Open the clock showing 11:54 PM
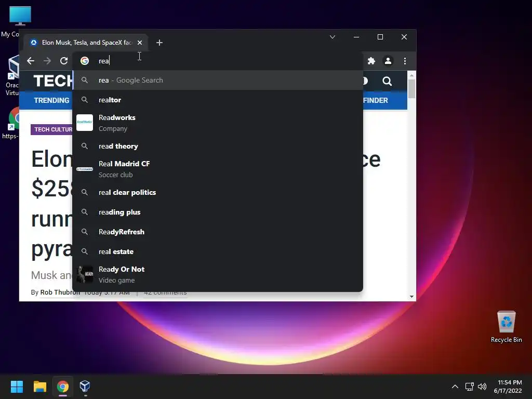 [508, 387]
